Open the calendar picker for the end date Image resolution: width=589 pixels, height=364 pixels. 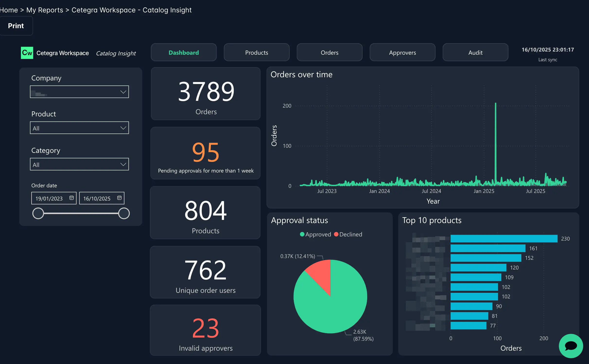[119, 198]
